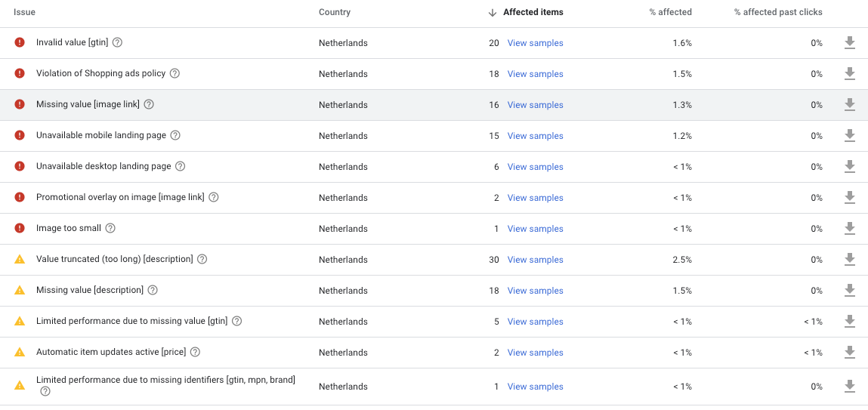
Task: View samples for Invalid value [gtin]
Action: [536, 43]
